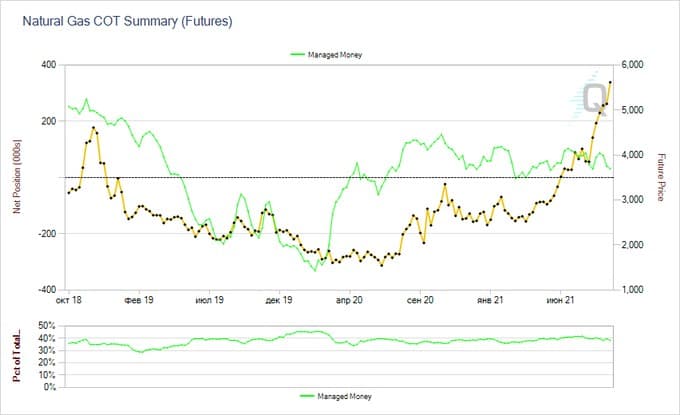The width and height of the screenshot is (680, 415).
Task: Click the 400 net position axis tick
Action: click(x=49, y=65)
